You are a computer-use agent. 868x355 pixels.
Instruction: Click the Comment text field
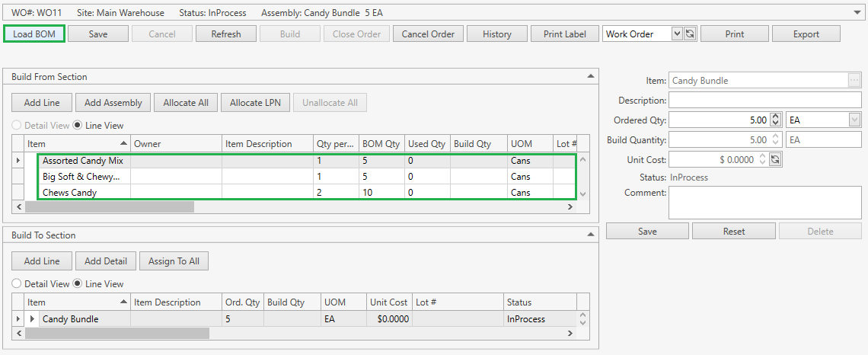[765, 202]
